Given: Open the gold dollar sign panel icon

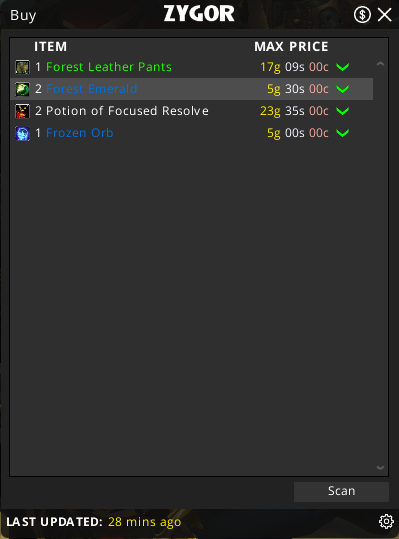Looking at the screenshot, I should pos(362,15).
